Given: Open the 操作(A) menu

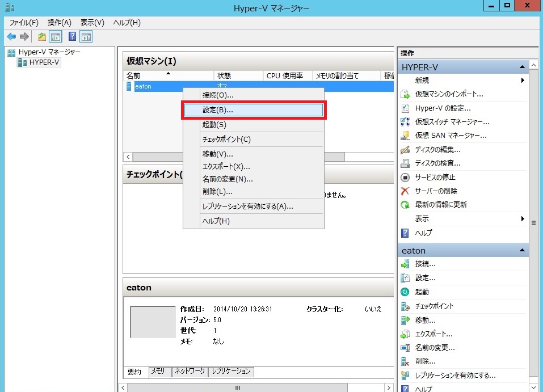Looking at the screenshot, I should 60,23.
